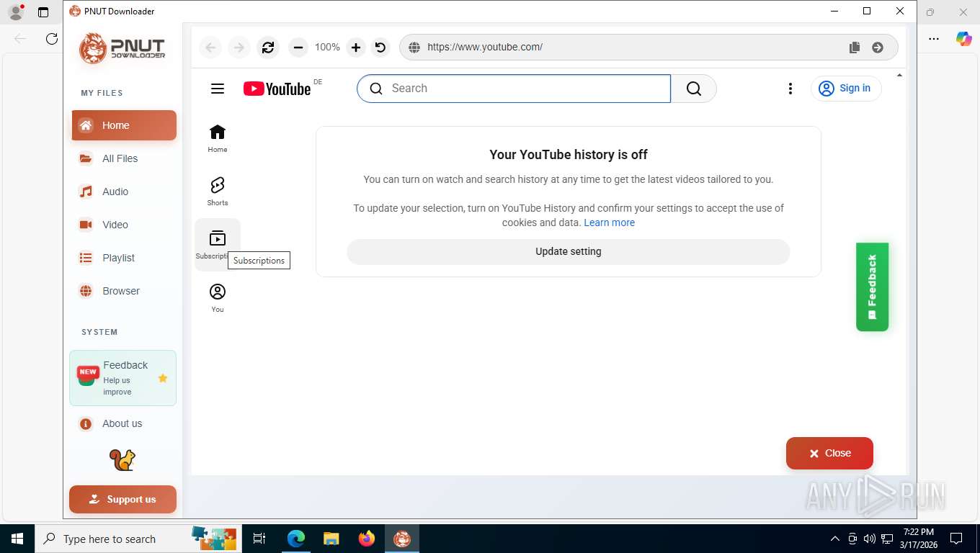This screenshot has width=980, height=553.
Task: Zoom in with the plus button
Action: pyautogui.click(x=356, y=48)
